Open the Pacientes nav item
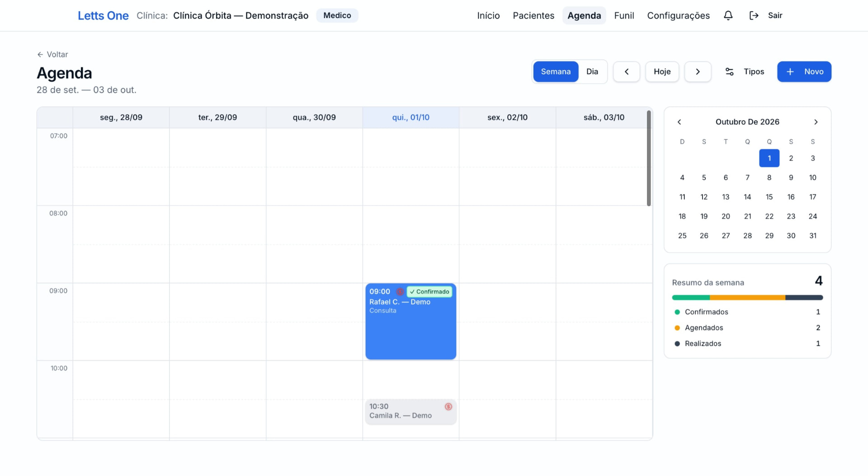The image size is (868, 476). (533, 15)
